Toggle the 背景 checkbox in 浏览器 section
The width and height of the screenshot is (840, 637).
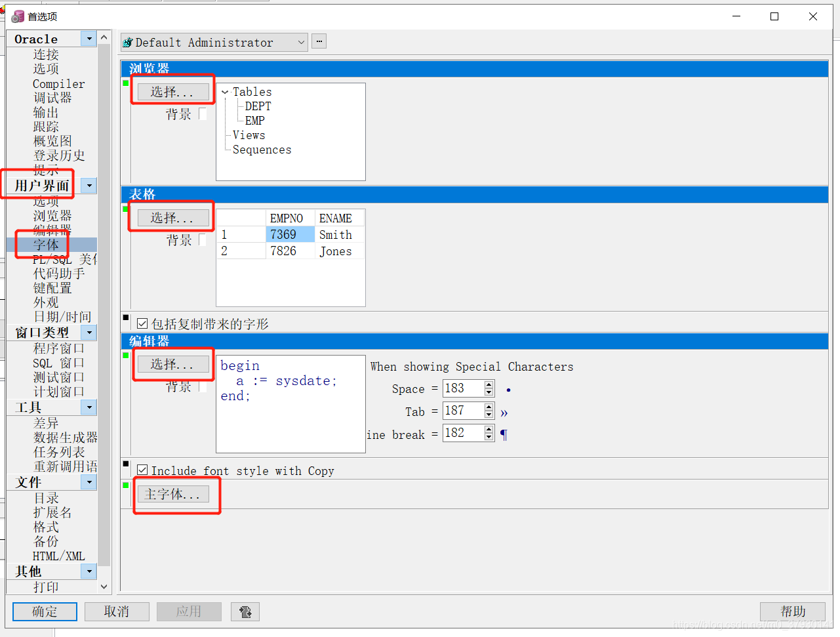(203, 113)
